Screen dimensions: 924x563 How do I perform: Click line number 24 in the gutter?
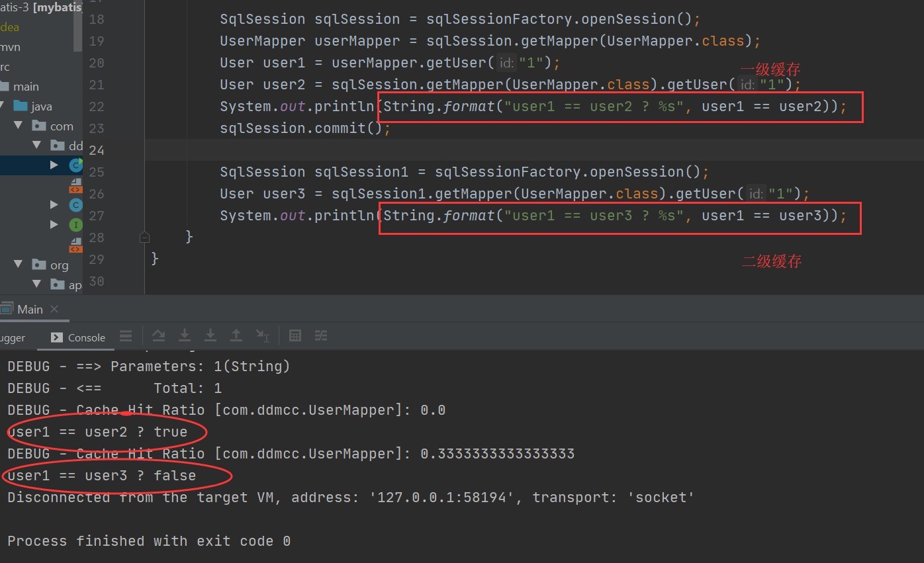(97, 150)
